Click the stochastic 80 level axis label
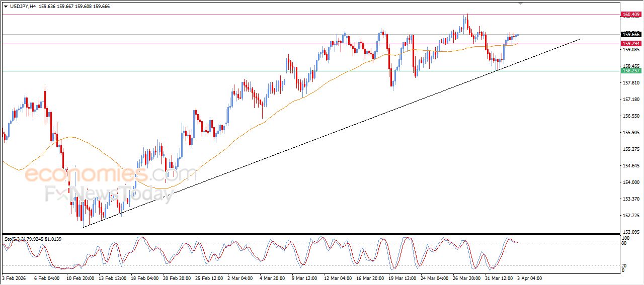The height and width of the screenshot is (285, 644). 626,243
